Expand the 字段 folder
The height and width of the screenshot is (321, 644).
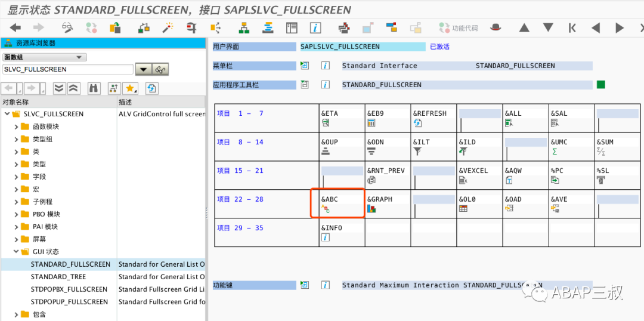point(16,177)
